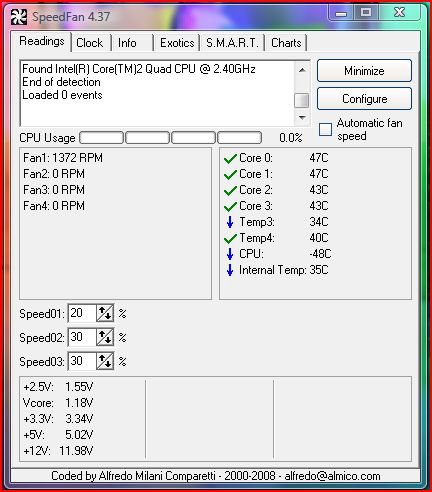Click the fourth CPU Usage bar
Screen dimensions: 432x492
(x=239, y=138)
